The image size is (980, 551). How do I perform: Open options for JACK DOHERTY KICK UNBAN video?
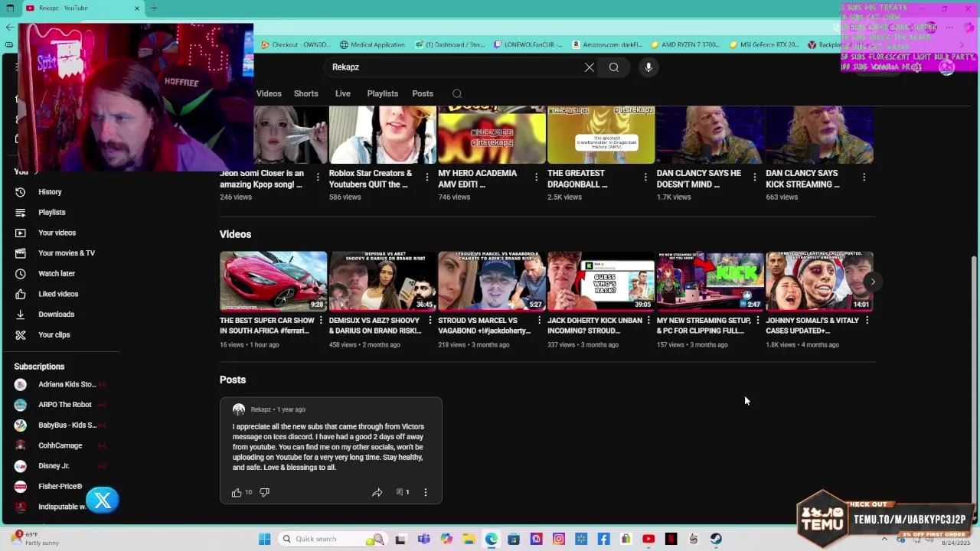tap(648, 321)
